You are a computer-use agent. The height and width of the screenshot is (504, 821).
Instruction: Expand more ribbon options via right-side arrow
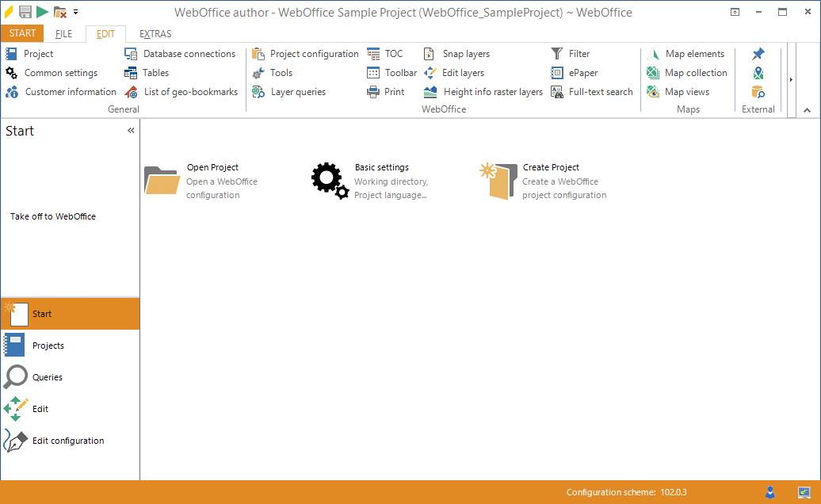pos(789,79)
